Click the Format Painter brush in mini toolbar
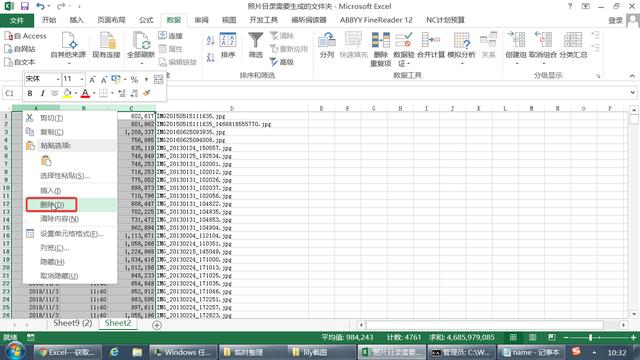The image size is (640, 360). 147,93
